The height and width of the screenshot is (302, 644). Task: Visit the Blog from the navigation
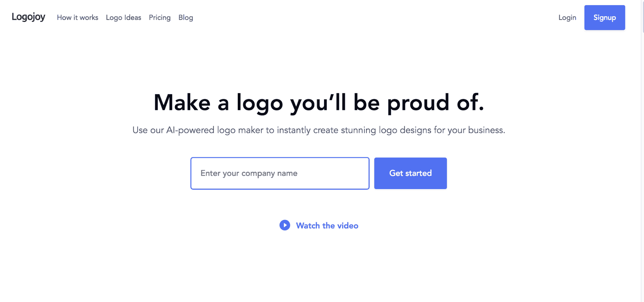[x=186, y=17]
